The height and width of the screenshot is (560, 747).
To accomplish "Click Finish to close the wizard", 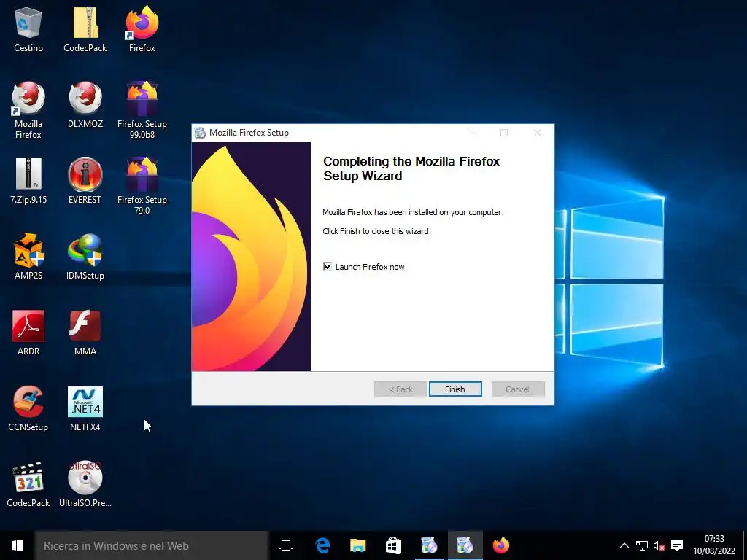I will 455,389.
